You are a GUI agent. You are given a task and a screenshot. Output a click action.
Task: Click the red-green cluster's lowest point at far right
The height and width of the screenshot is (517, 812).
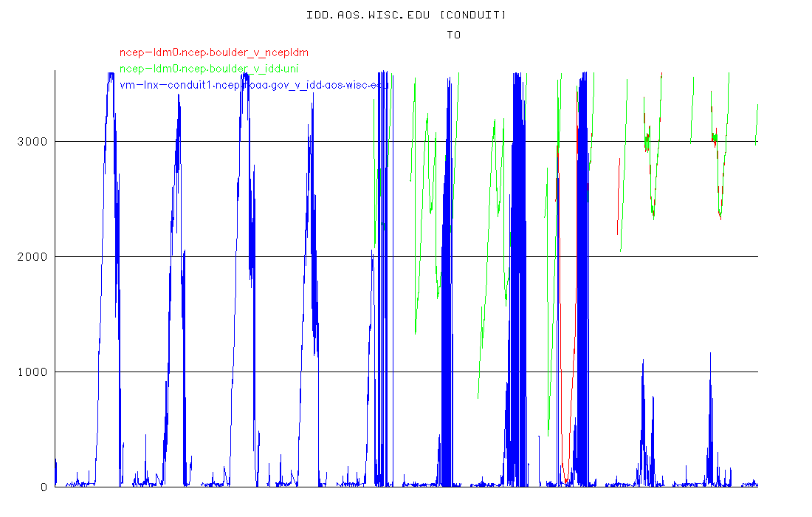coord(720,218)
